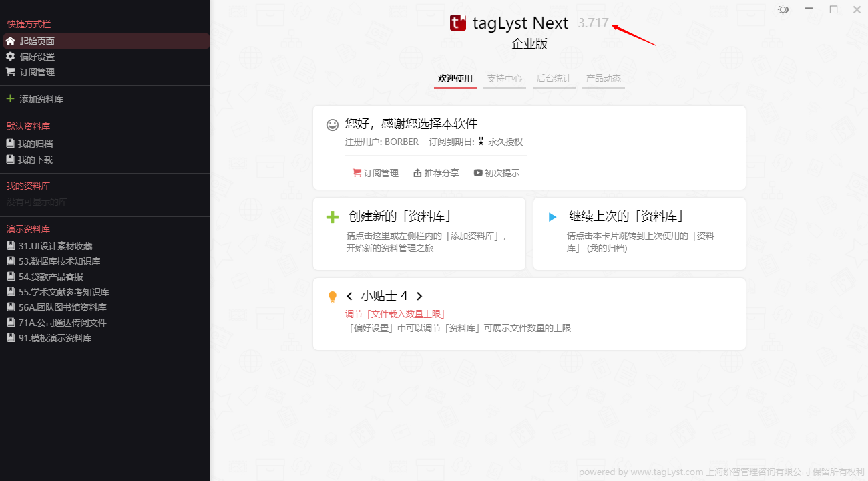Show previous tip with left chevron
Screen dimensions: 868x481
tap(349, 296)
